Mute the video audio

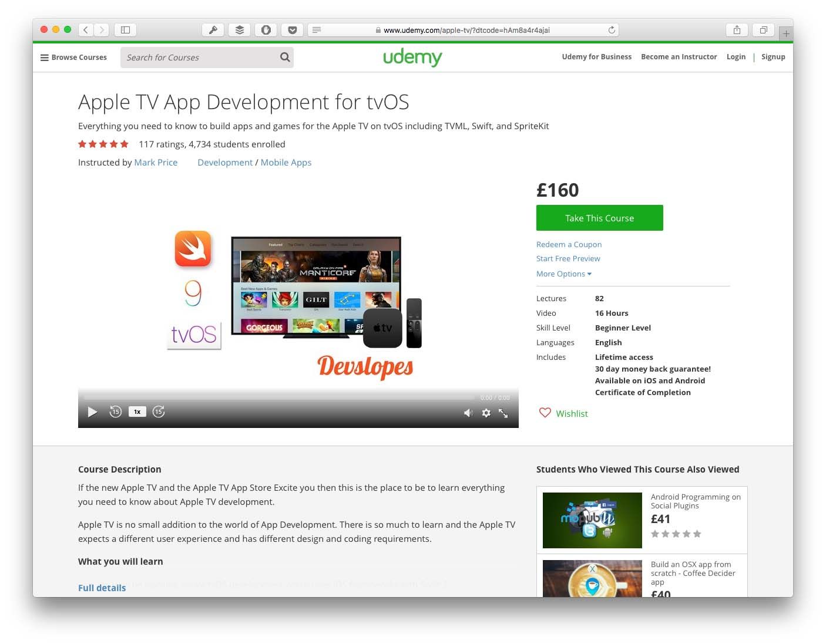click(x=468, y=413)
